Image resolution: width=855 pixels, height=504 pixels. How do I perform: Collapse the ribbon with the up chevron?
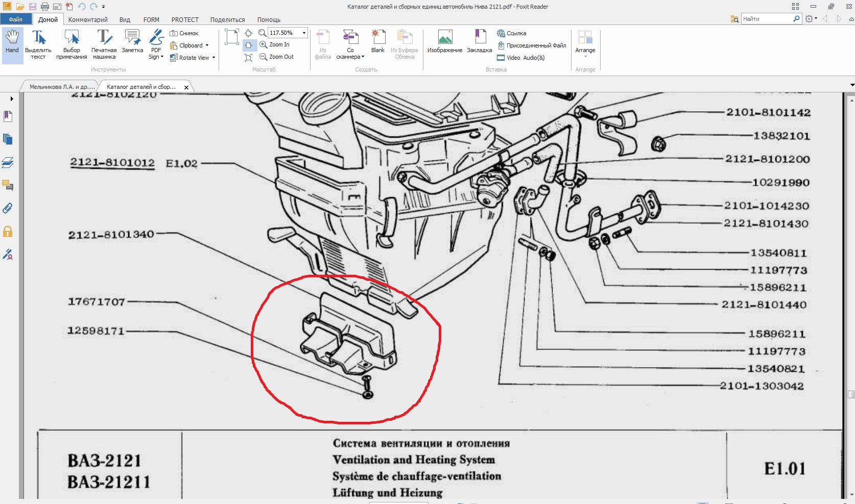(x=851, y=19)
